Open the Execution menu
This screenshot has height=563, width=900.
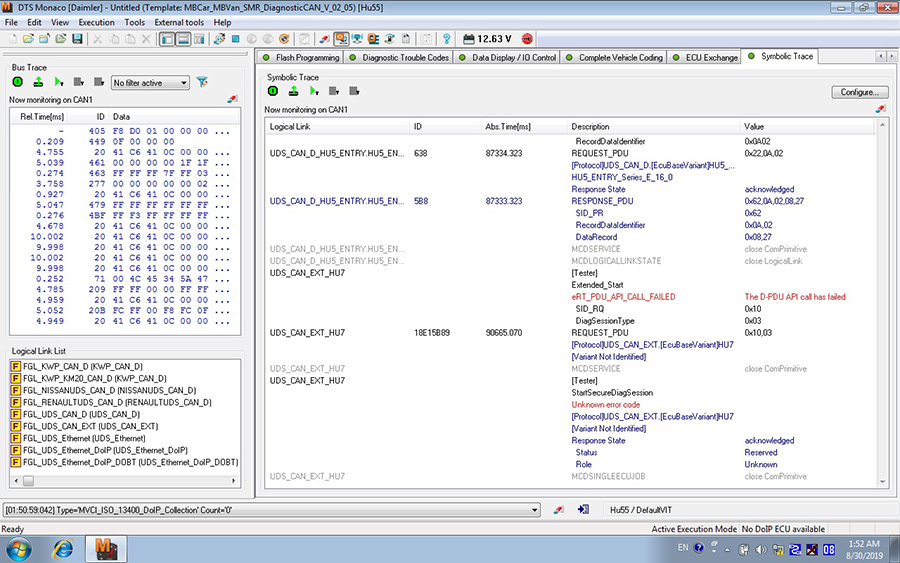[96, 22]
